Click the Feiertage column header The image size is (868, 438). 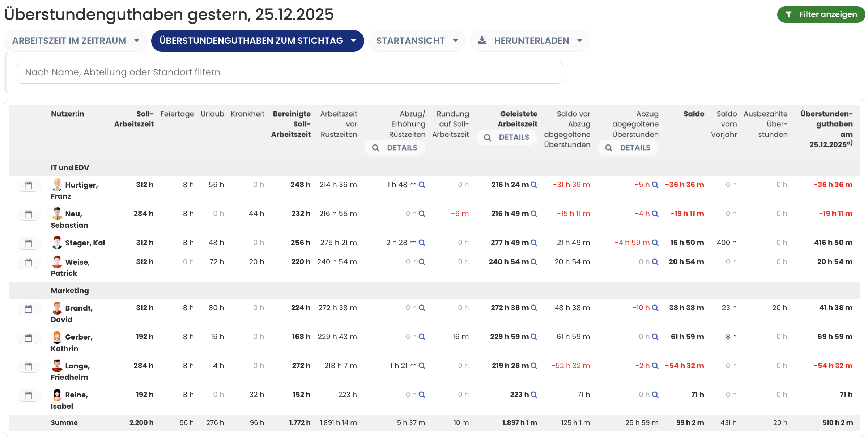177,114
